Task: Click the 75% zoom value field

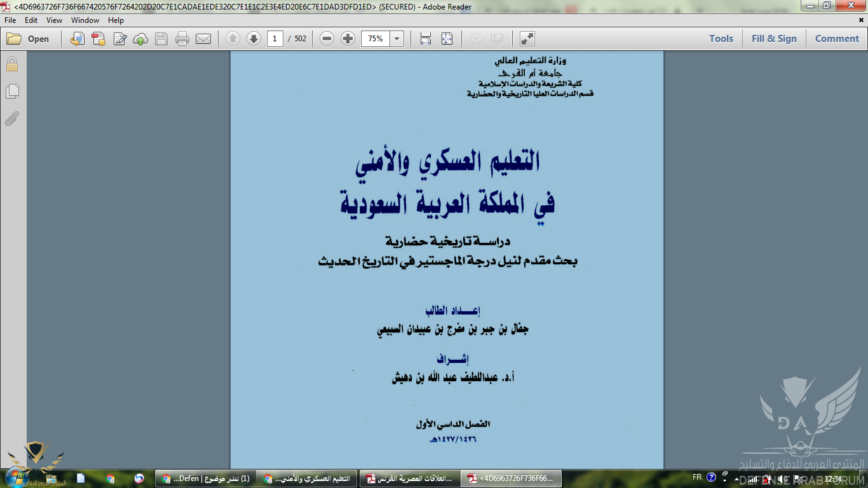Action: coord(376,39)
